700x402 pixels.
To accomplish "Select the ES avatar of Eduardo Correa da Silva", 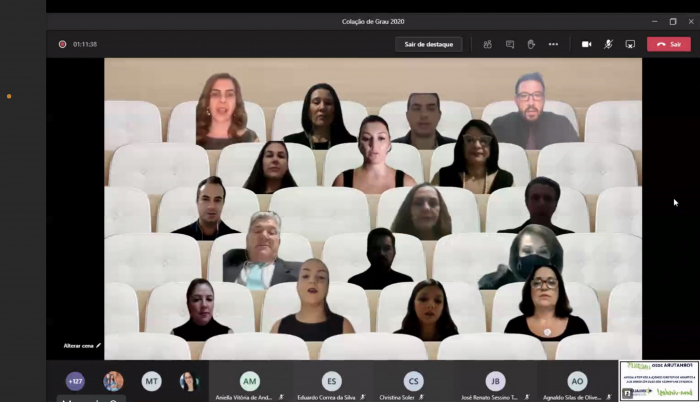I will (332, 381).
